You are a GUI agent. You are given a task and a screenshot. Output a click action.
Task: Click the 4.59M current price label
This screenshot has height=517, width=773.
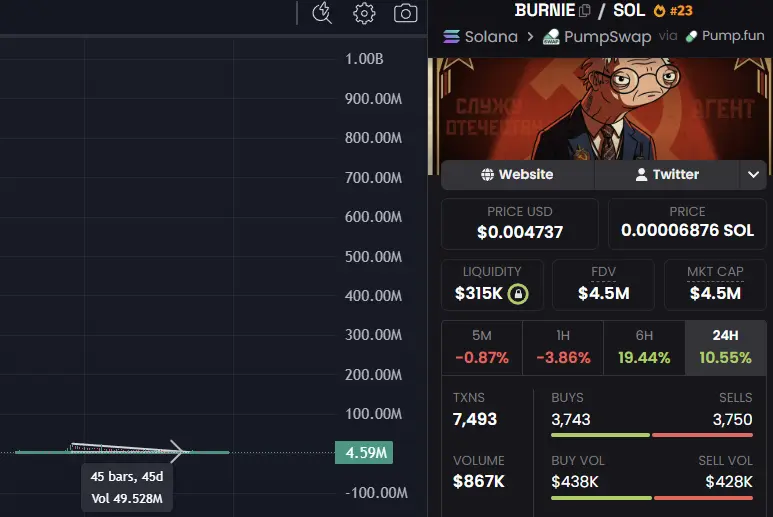pos(364,452)
